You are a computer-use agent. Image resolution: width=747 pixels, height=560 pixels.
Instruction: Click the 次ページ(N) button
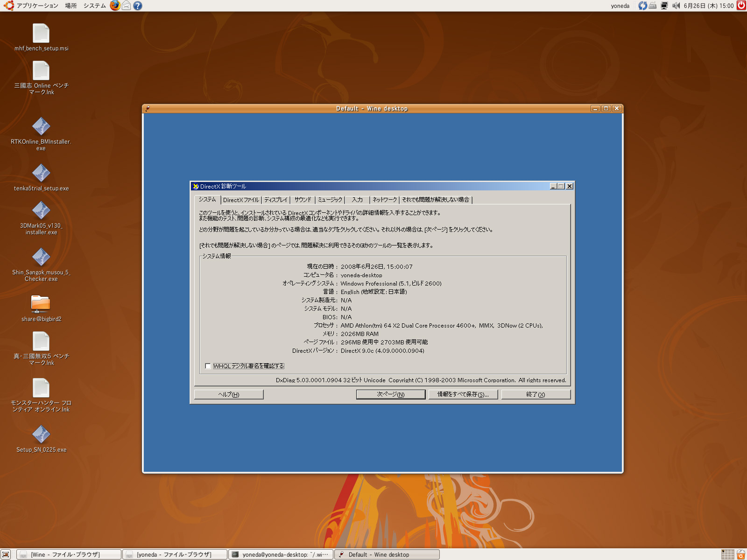point(391,394)
